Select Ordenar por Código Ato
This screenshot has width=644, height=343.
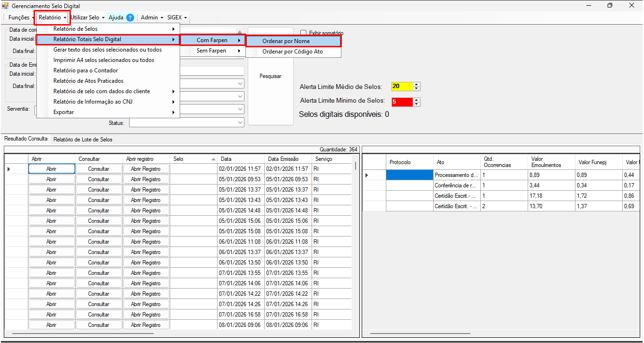(292, 52)
